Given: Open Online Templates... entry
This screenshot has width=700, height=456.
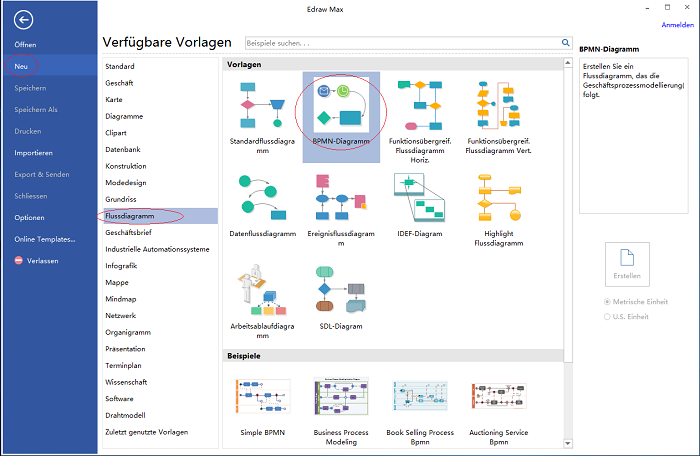Looking at the screenshot, I should (x=45, y=239).
